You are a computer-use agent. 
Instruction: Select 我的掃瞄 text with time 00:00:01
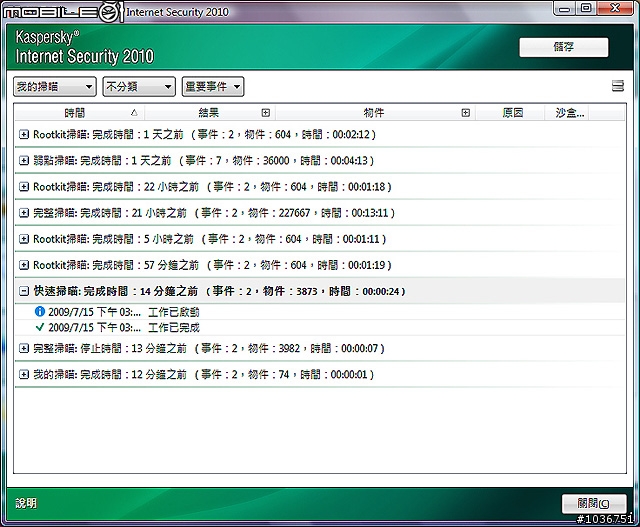tap(203, 374)
